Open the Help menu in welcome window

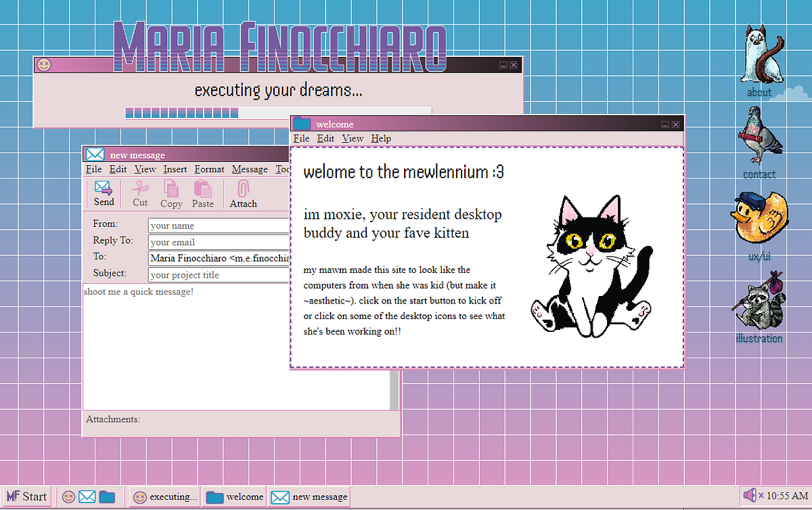[381, 138]
